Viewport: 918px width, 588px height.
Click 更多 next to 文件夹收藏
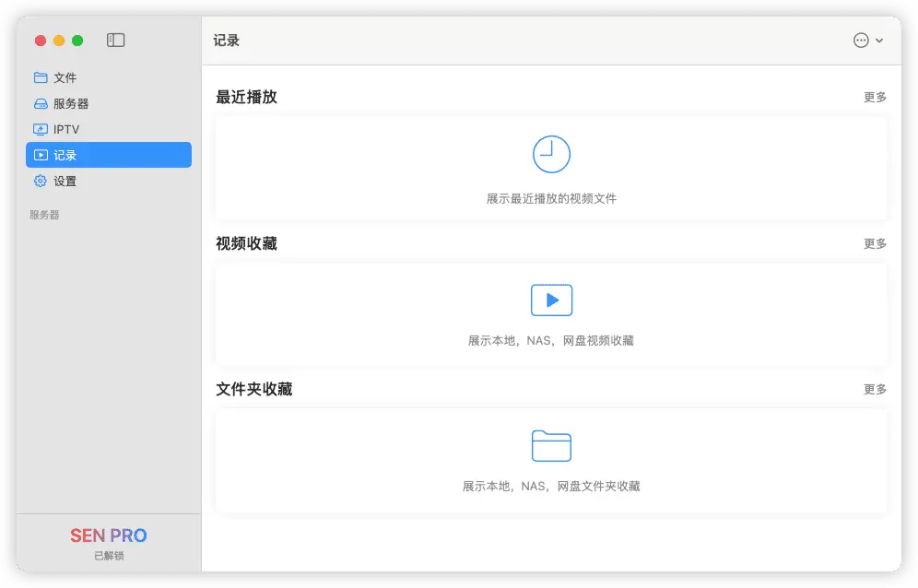tap(874, 389)
